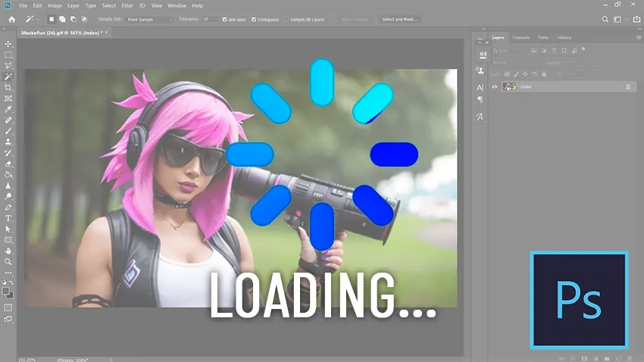Open the Filter menu
The height and width of the screenshot is (362, 644).
point(127,6)
